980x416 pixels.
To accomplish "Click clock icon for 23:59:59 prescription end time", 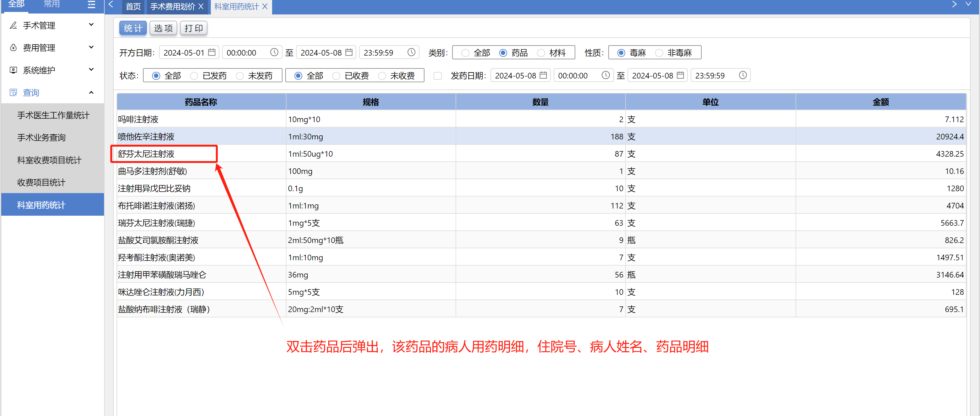I will [411, 52].
